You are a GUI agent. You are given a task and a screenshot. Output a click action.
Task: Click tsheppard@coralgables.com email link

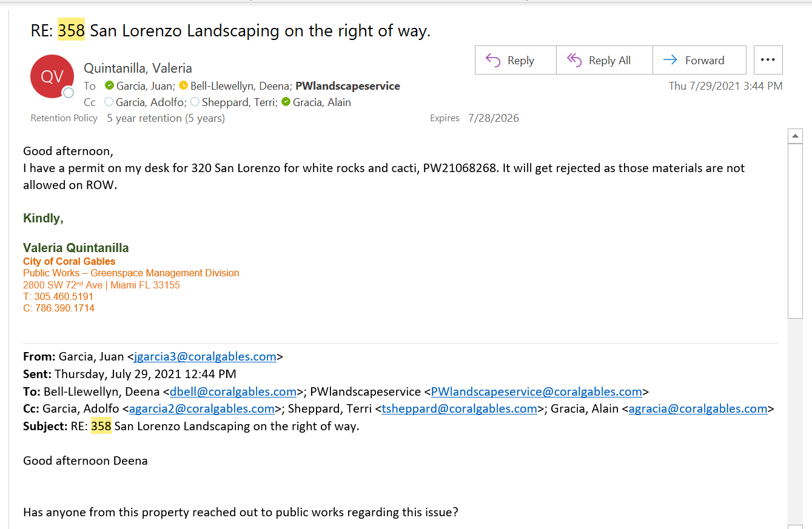(x=459, y=408)
